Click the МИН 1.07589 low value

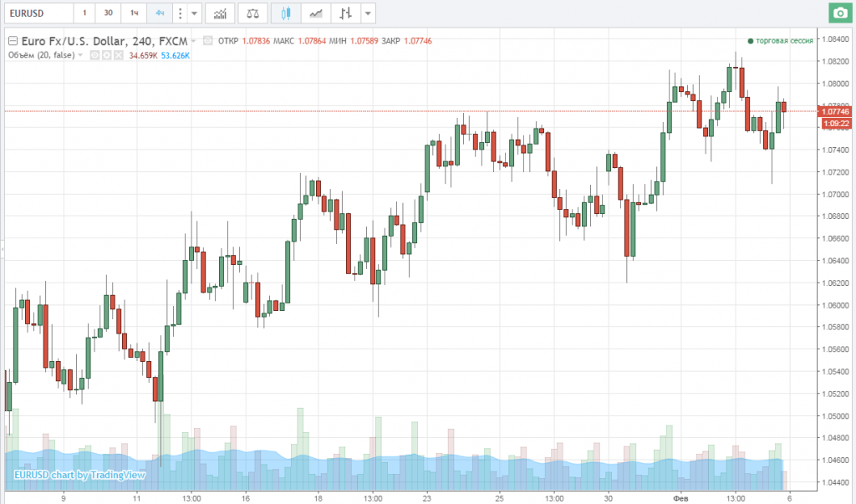(354, 41)
